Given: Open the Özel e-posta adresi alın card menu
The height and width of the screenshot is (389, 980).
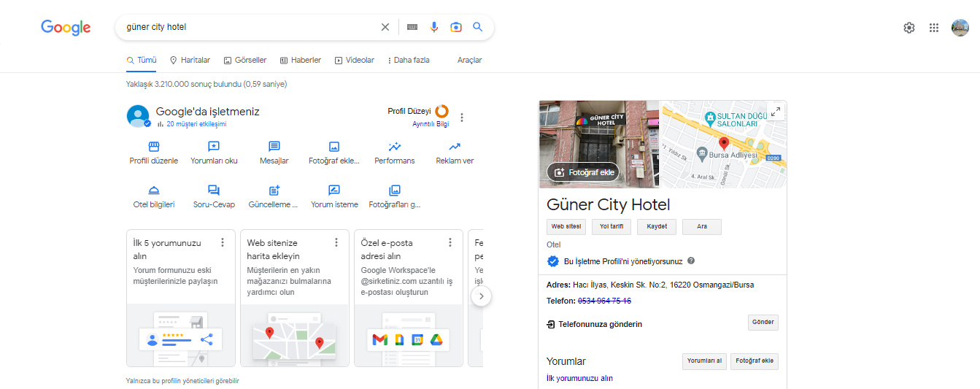Looking at the screenshot, I should [450, 242].
